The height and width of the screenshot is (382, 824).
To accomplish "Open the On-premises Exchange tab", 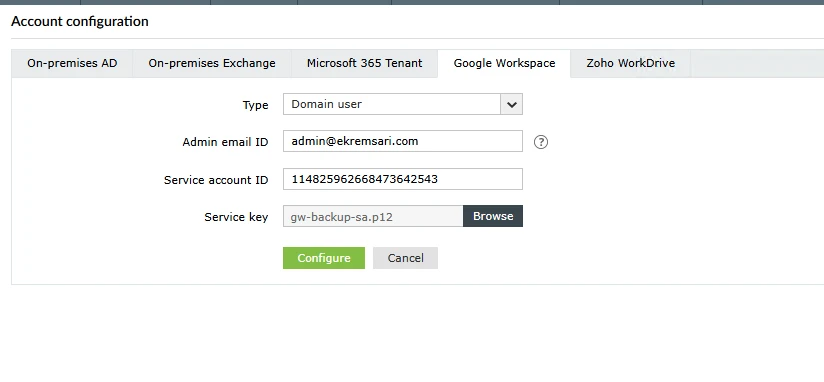I will 212,64.
